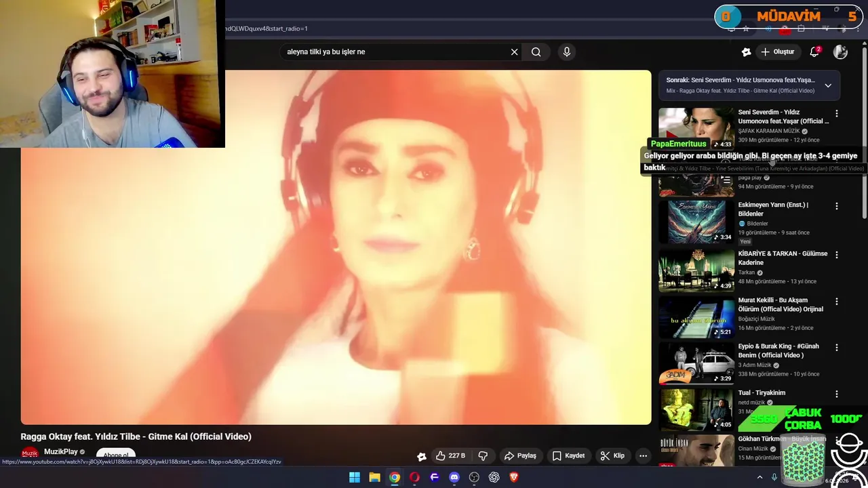Open title Eskimeyen Yarın (Enst.) | Bildenler

tap(773, 209)
